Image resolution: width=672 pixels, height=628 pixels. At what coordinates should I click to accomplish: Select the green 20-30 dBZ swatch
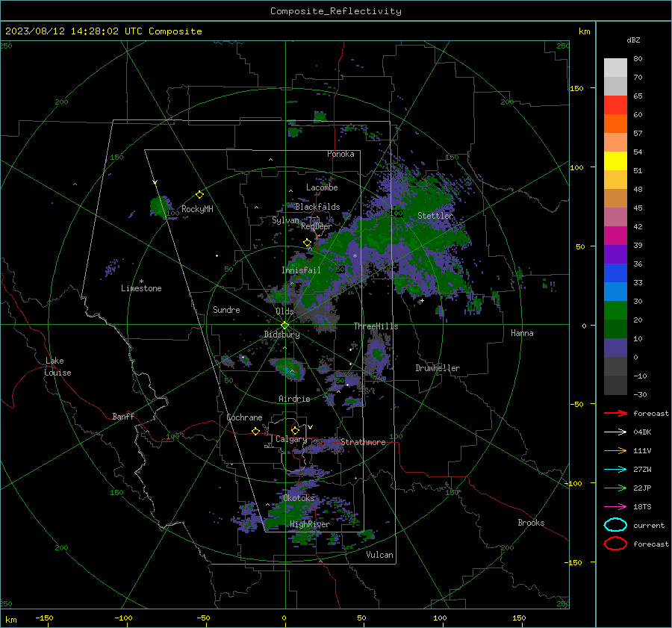tap(615, 311)
